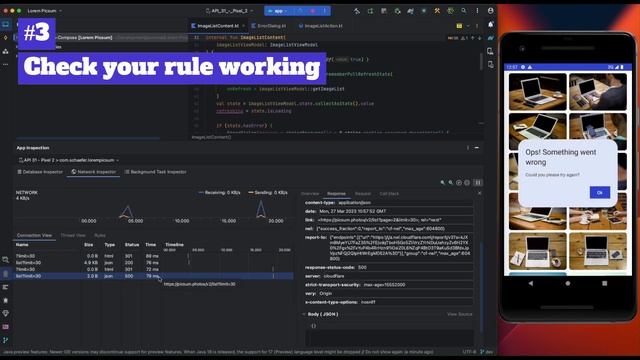Click the editor vertical scrollbar
Viewport: 640px width, 360px height.
[482, 61]
